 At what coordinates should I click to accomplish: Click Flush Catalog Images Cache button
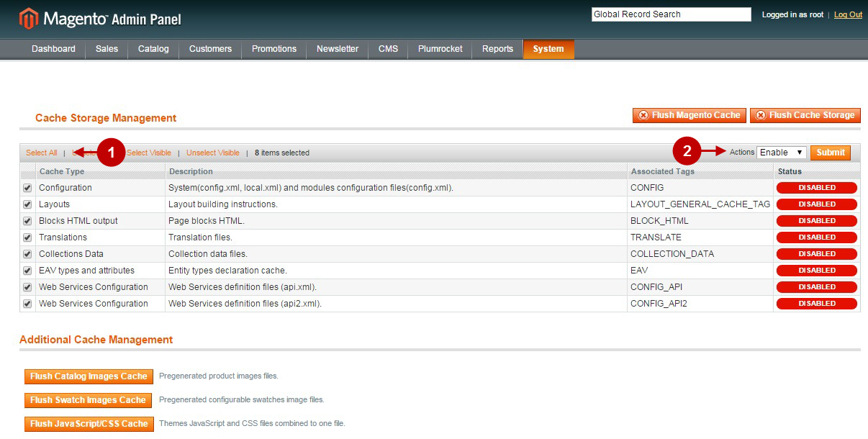click(89, 376)
